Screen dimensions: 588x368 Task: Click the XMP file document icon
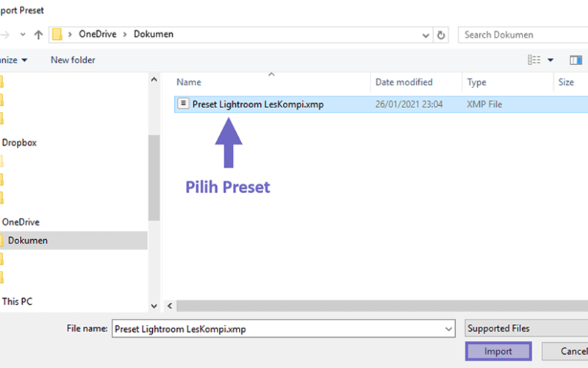183,103
